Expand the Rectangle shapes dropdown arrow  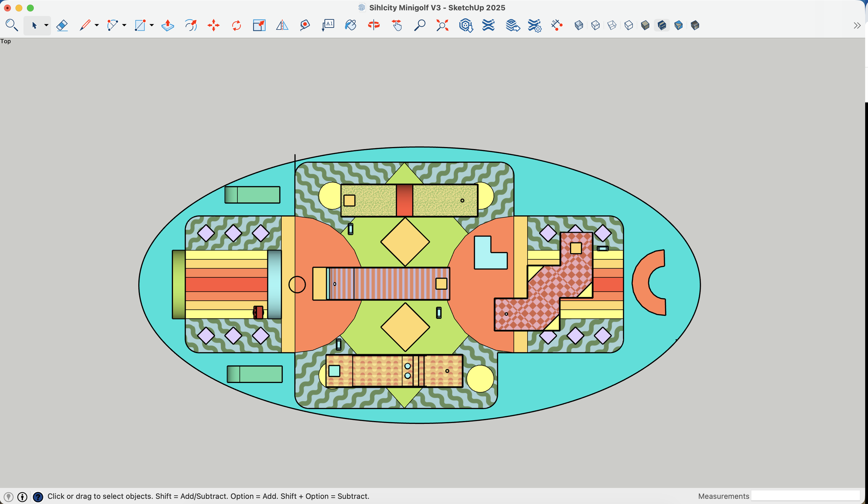(152, 25)
